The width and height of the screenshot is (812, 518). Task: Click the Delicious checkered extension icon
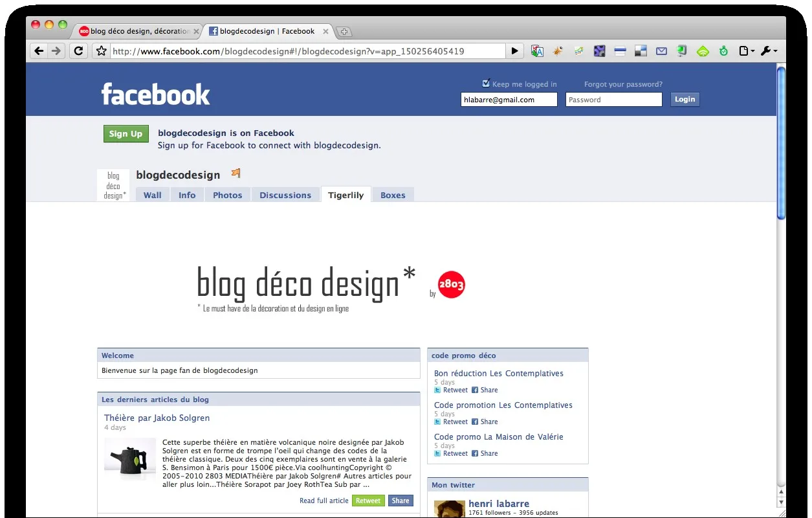[x=641, y=51]
